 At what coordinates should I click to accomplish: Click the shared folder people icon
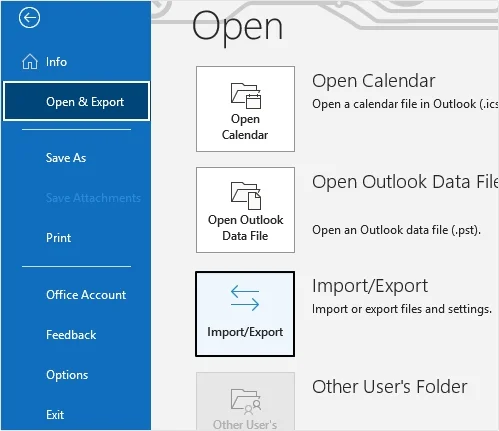pos(246,401)
